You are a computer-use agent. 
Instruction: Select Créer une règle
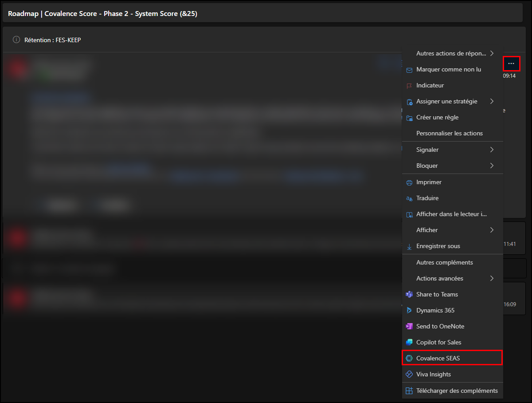coord(453,118)
